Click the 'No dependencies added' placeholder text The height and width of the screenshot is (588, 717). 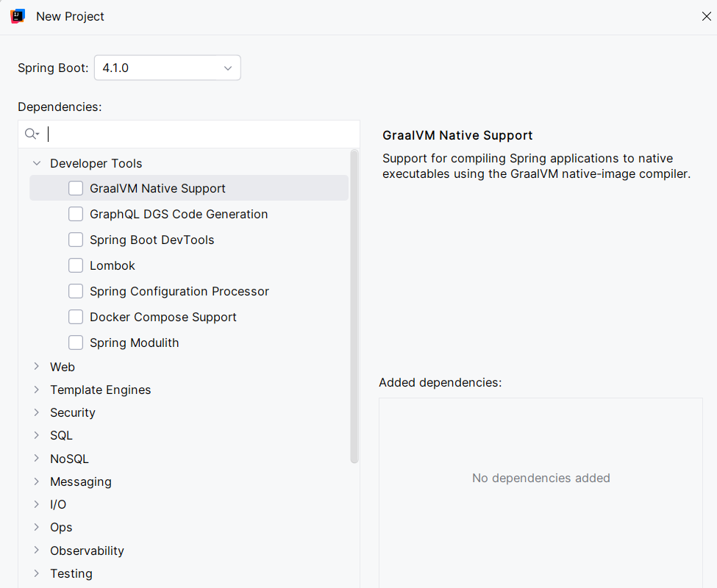click(541, 478)
